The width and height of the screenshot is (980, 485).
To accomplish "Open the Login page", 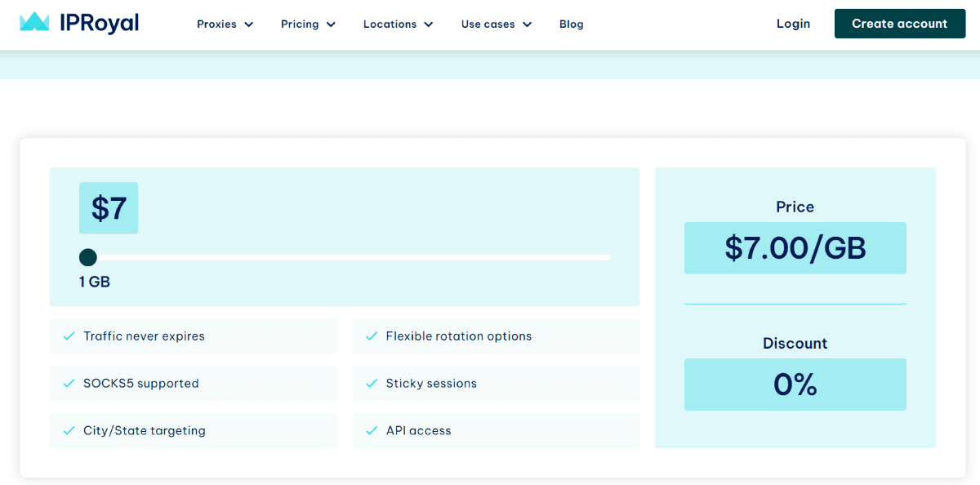I will (x=793, y=24).
